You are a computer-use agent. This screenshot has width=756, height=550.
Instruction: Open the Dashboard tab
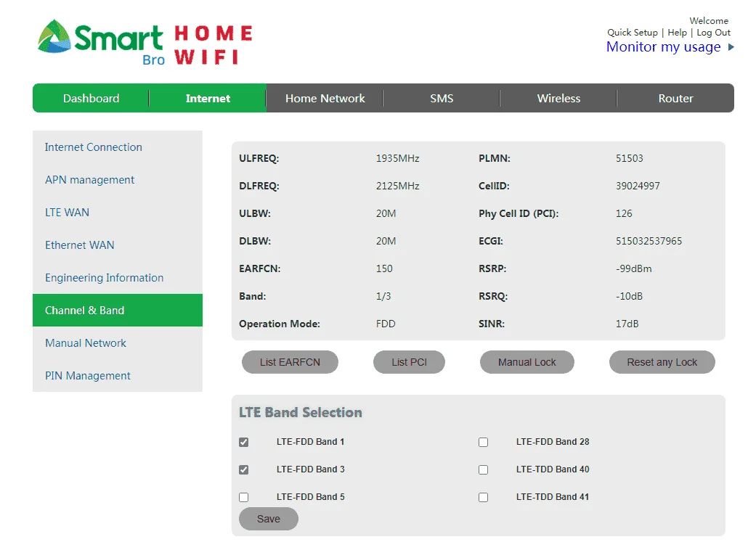pos(91,98)
